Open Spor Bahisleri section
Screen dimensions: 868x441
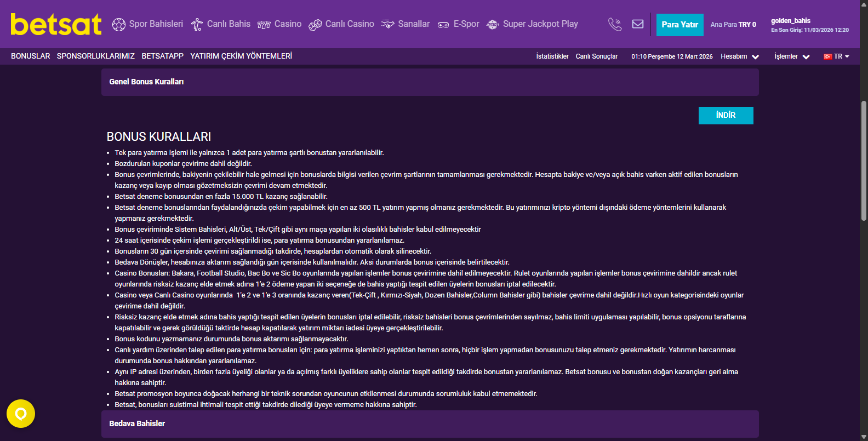tap(156, 24)
